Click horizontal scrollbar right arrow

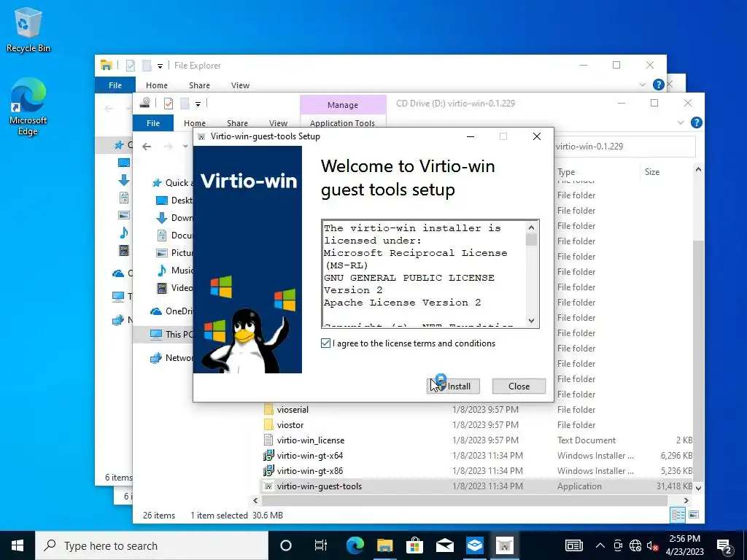(x=686, y=500)
